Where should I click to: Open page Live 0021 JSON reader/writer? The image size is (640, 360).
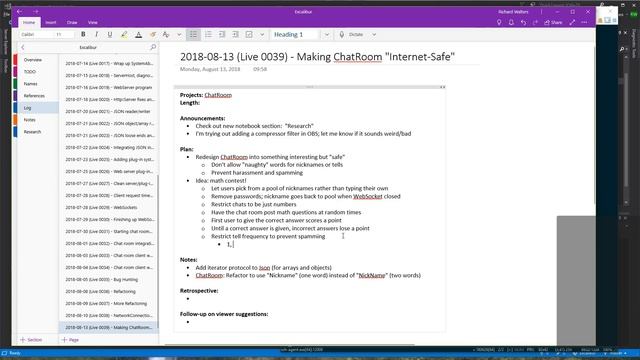click(109, 111)
